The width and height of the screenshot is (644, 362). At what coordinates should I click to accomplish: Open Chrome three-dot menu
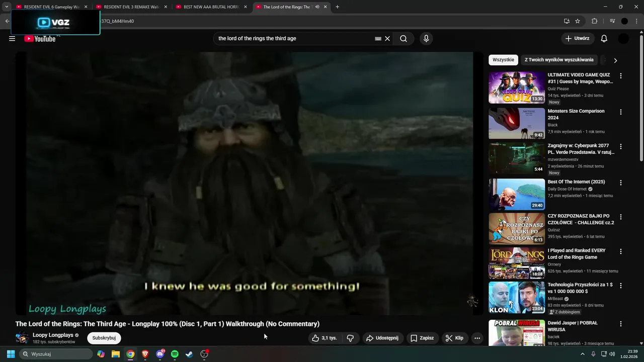tap(636, 21)
